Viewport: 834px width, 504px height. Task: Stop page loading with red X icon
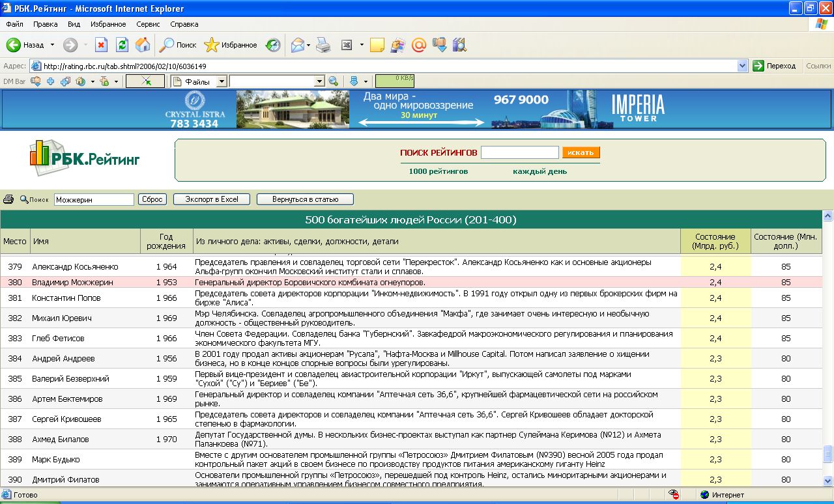point(101,45)
